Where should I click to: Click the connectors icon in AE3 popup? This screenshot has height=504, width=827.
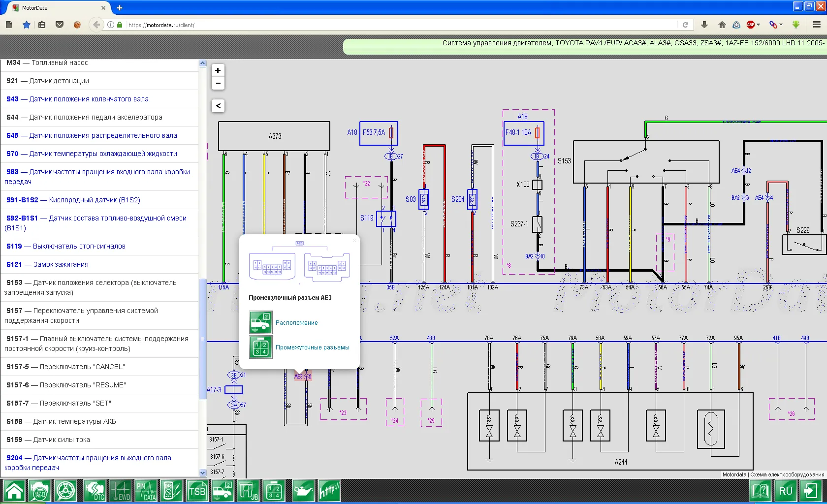tap(260, 347)
